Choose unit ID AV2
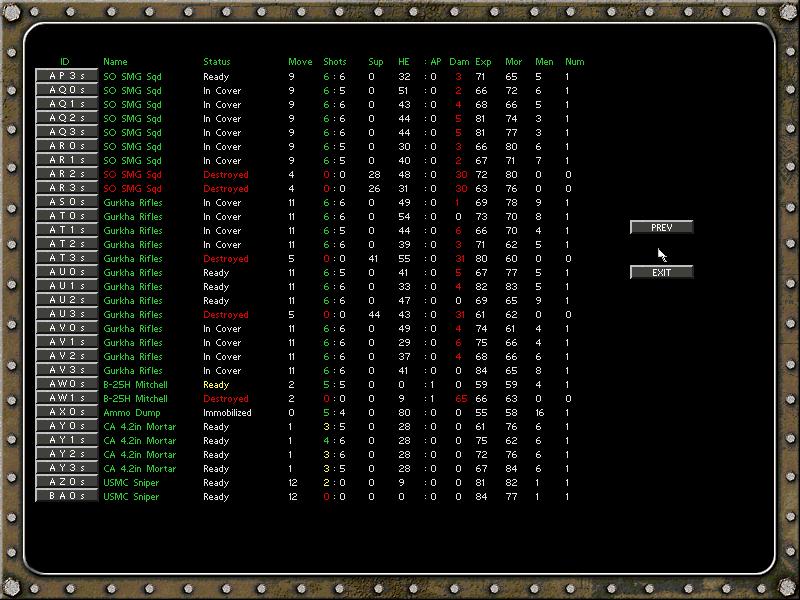The image size is (800, 600). coord(66,356)
